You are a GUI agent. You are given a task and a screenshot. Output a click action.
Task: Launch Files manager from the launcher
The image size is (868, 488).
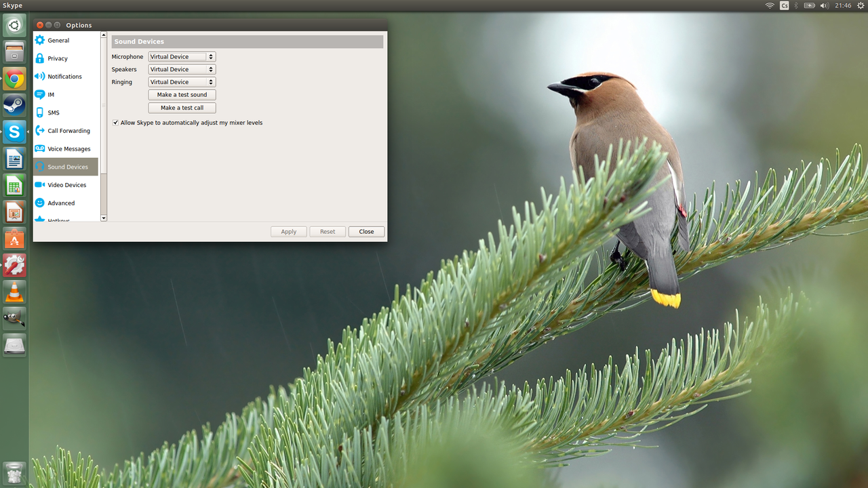tap(14, 52)
